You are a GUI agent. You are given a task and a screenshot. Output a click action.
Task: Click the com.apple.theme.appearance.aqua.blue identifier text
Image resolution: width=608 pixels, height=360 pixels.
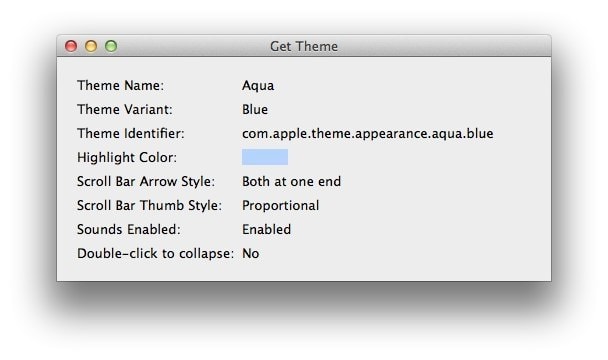(368, 134)
